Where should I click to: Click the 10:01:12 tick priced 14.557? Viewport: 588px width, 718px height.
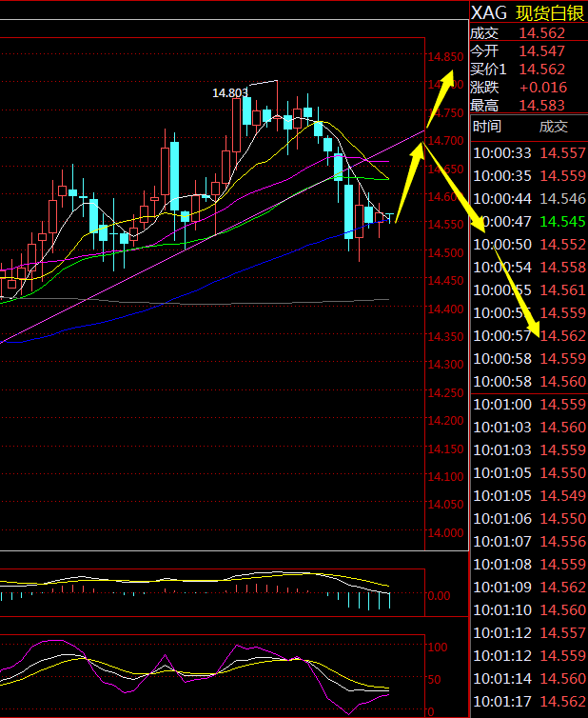(529, 633)
